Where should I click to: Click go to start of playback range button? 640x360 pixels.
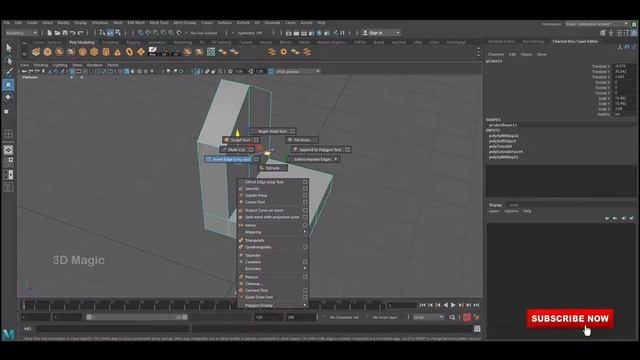[422, 305]
